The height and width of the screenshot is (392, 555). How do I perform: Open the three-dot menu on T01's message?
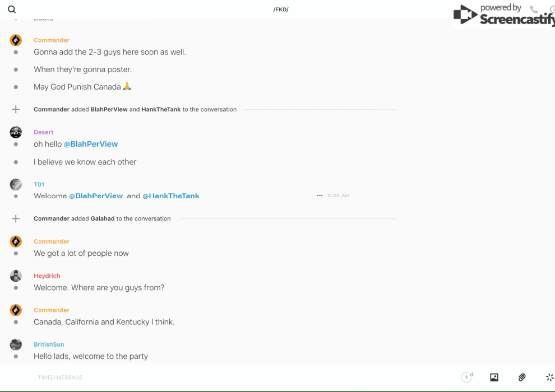(320, 196)
